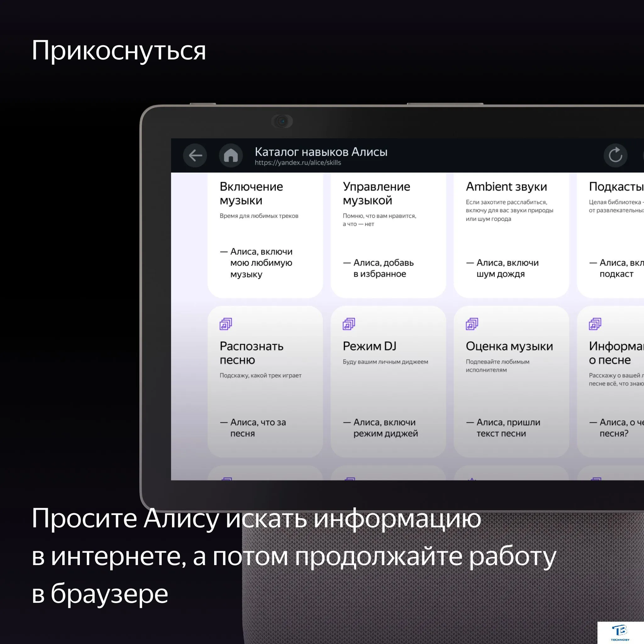Click phrase Алиса, включи режим диджей

click(x=380, y=428)
